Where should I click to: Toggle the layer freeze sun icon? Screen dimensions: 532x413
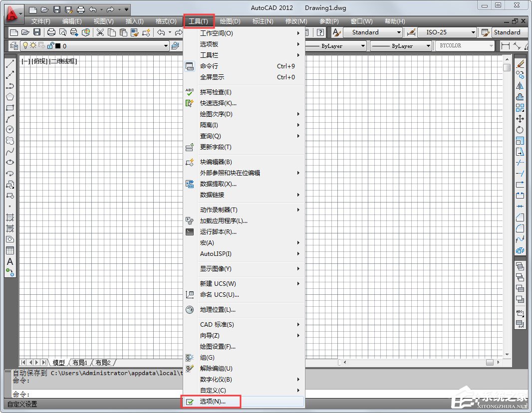coord(33,45)
